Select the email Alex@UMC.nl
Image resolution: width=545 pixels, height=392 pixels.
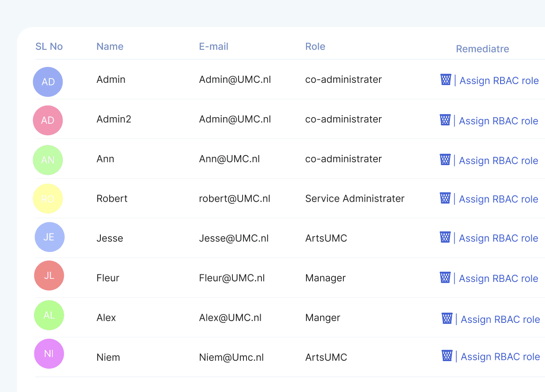230,318
